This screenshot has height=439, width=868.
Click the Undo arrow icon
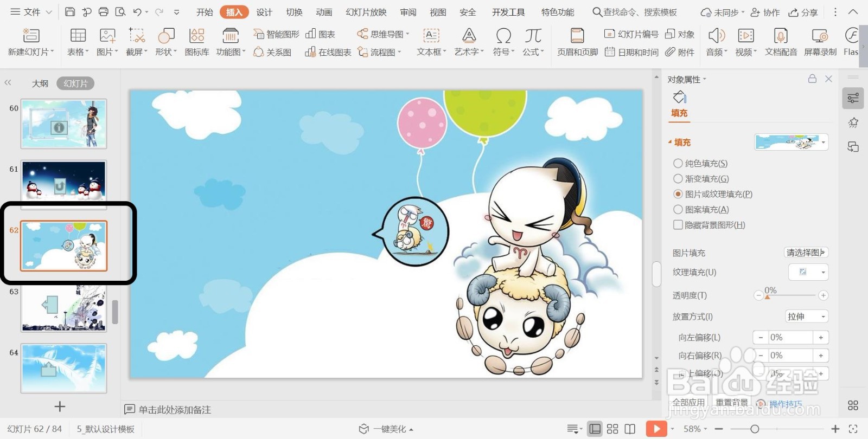[x=137, y=12]
